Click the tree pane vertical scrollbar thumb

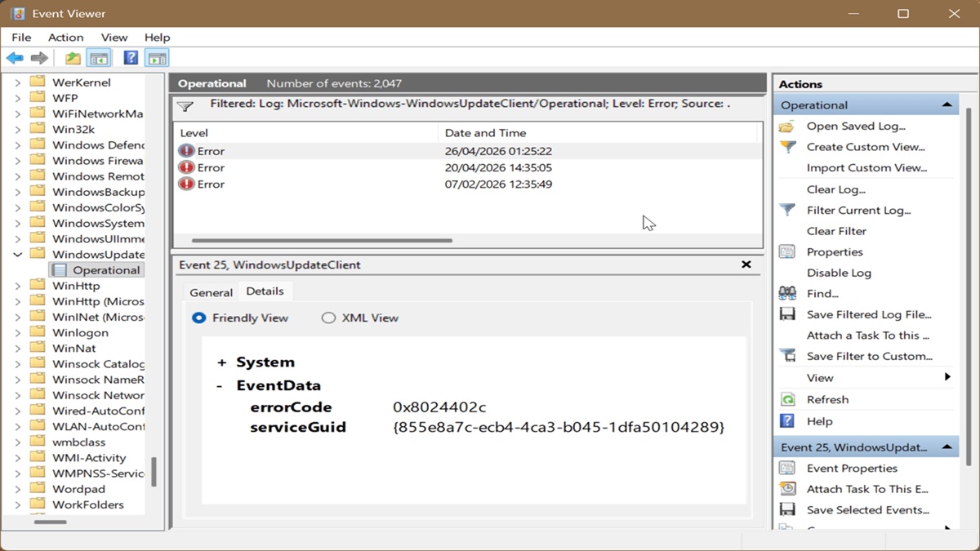154,471
